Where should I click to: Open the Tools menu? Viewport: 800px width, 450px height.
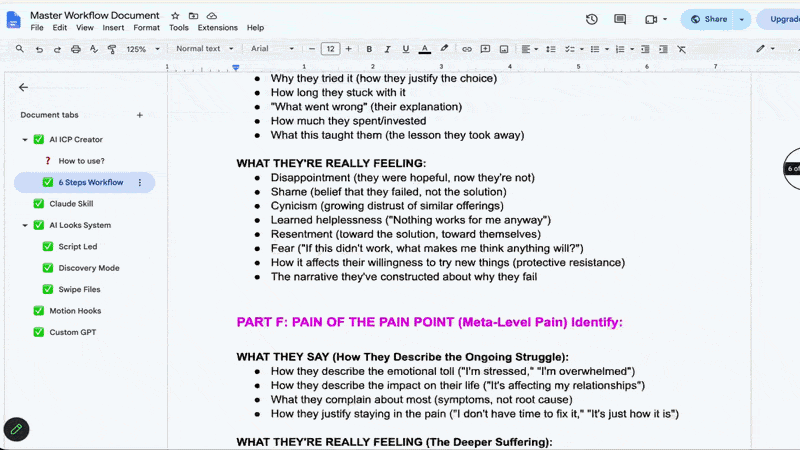pyautogui.click(x=179, y=28)
